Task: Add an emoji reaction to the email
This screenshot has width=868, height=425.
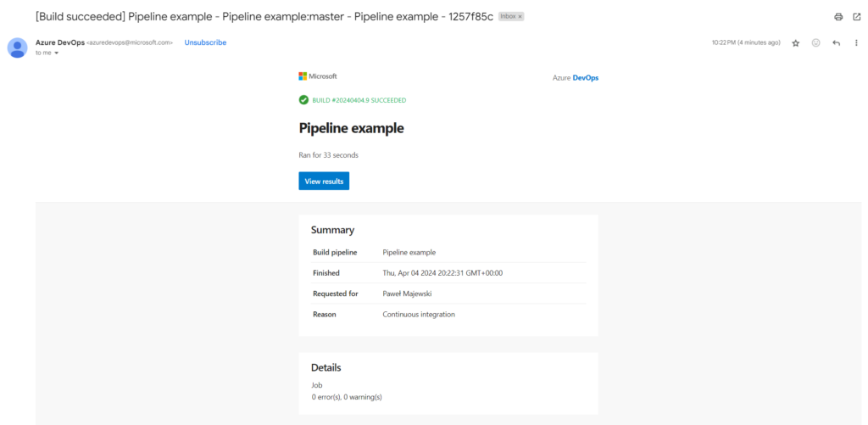Action: (815, 42)
